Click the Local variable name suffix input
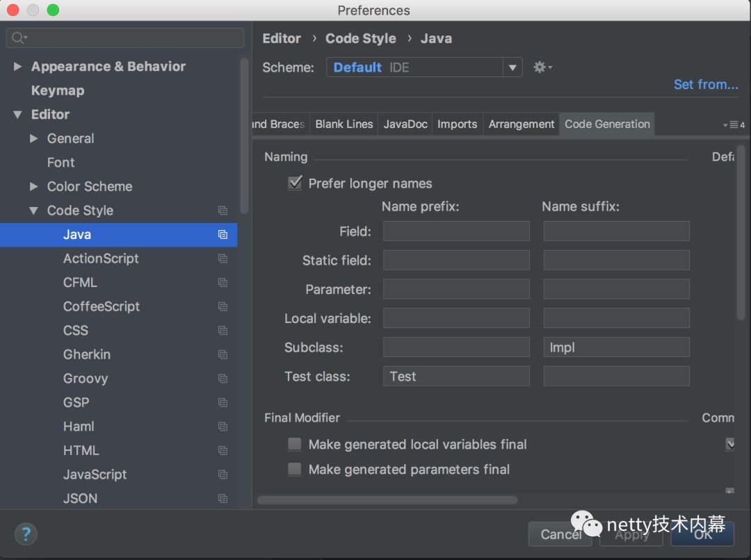Image resolution: width=751 pixels, height=560 pixels. pos(616,318)
